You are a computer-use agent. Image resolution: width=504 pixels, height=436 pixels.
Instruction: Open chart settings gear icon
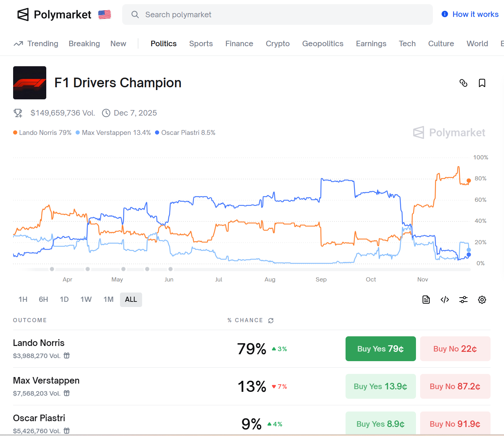(x=482, y=300)
